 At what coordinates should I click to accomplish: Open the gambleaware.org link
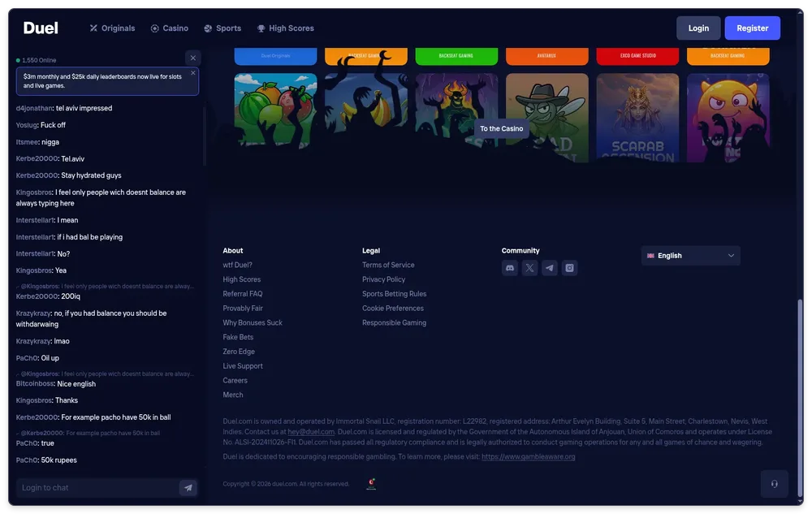[x=529, y=456]
